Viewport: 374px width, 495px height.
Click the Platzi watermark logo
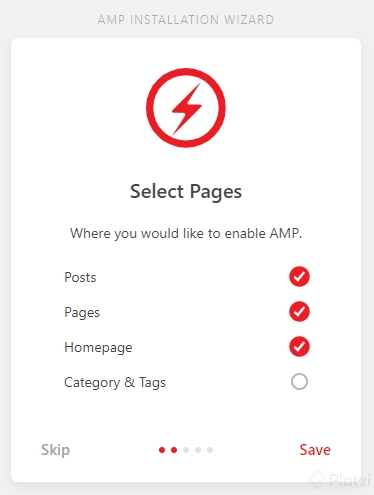click(x=340, y=480)
